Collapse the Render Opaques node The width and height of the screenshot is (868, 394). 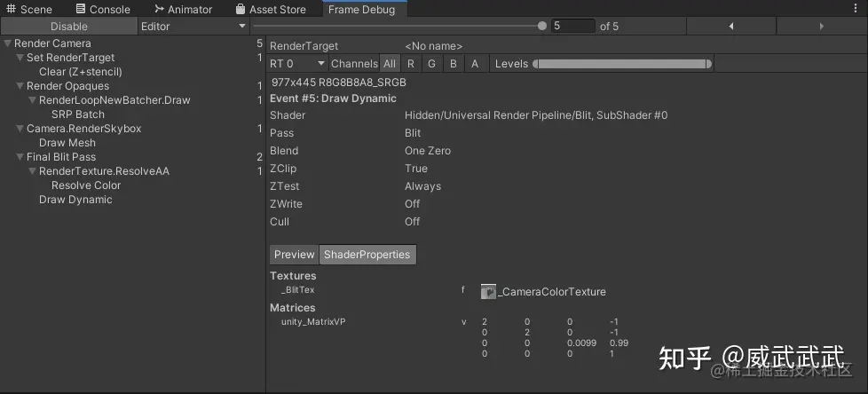pyautogui.click(x=20, y=86)
